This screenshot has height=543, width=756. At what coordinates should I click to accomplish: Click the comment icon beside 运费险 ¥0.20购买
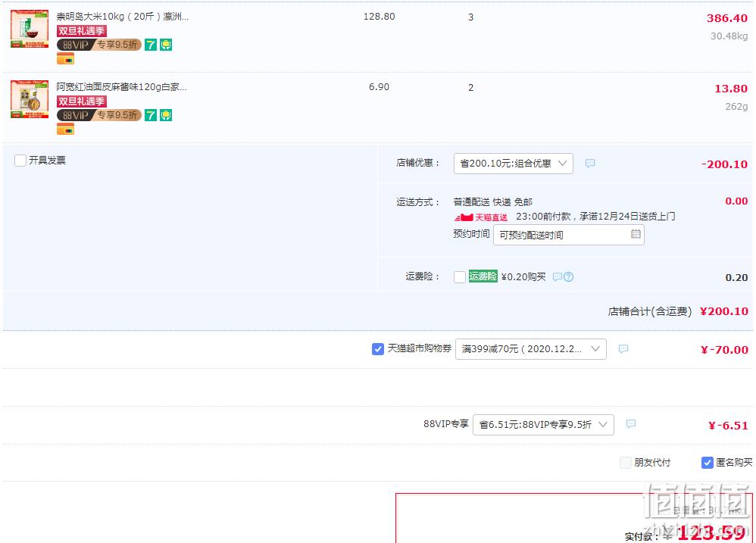pos(558,277)
